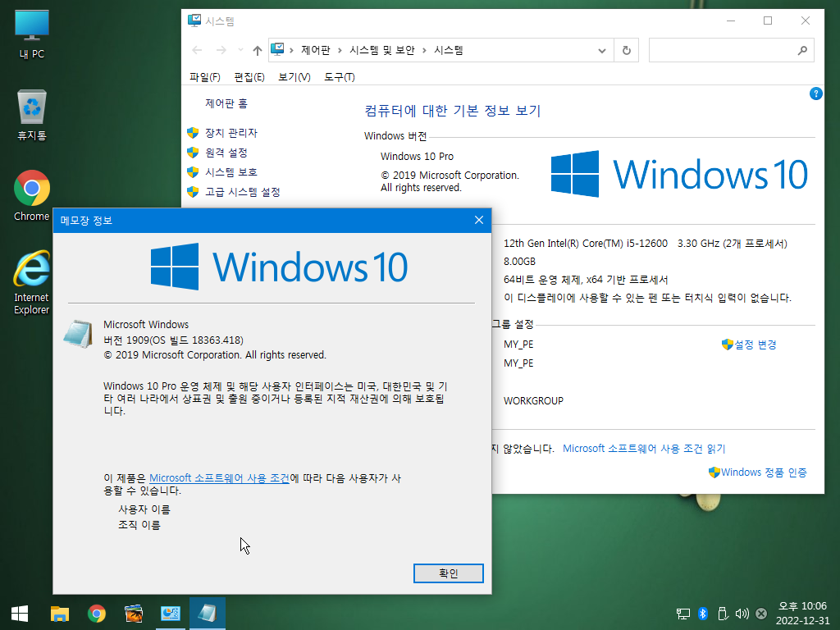Click the Windows 정품 인증 link
The image size is (840, 630).
point(764,472)
